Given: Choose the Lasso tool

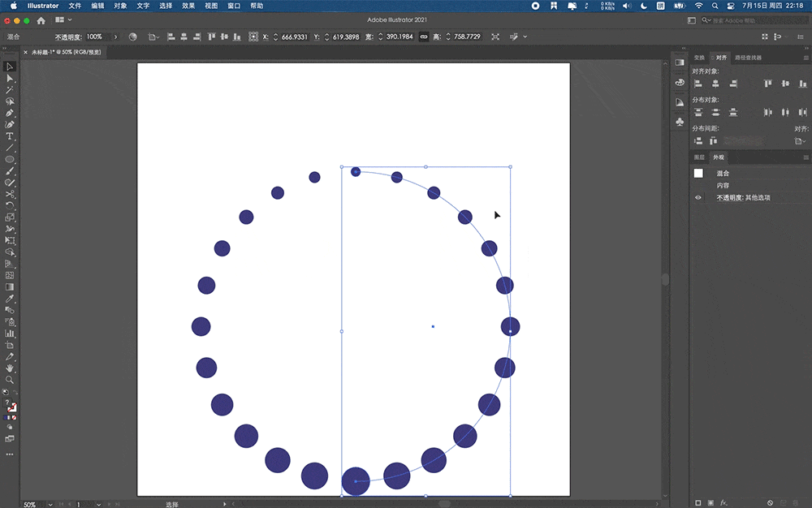Looking at the screenshot, I should 9,101.
